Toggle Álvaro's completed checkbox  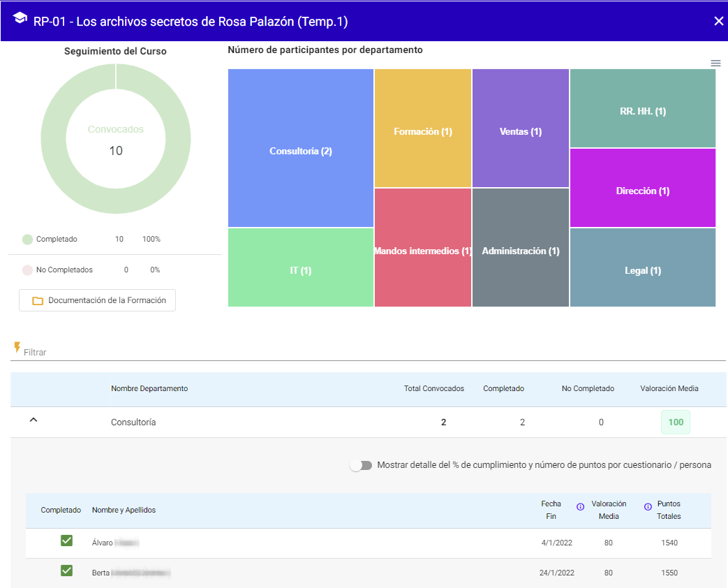(x=67, y=541)
